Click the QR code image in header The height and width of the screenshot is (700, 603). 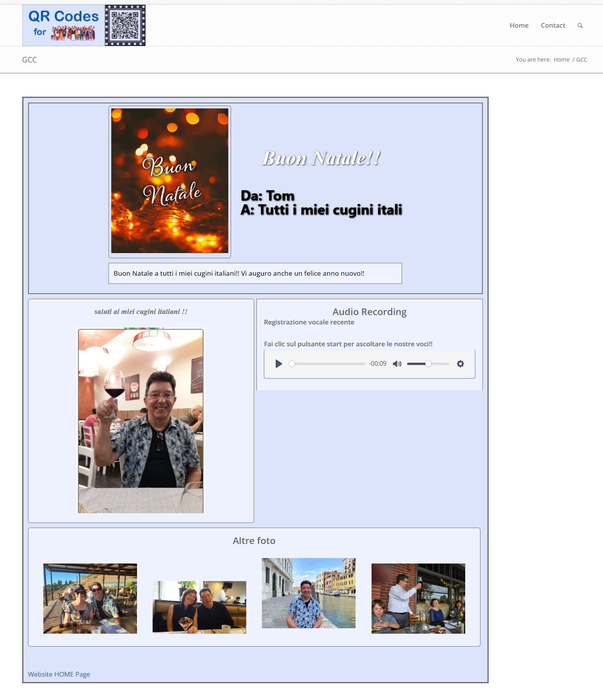click(x=125, y=25)
